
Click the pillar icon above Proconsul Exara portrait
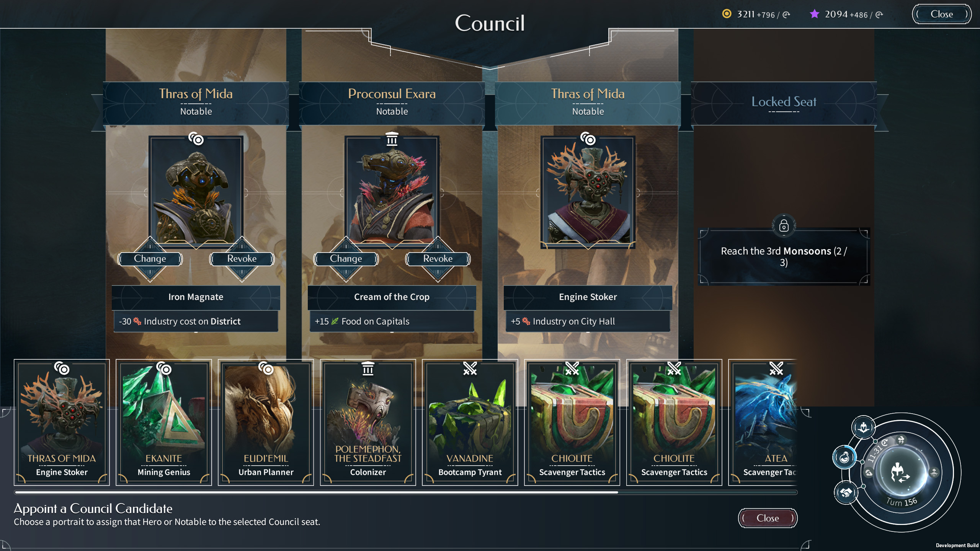click(392, 139)
